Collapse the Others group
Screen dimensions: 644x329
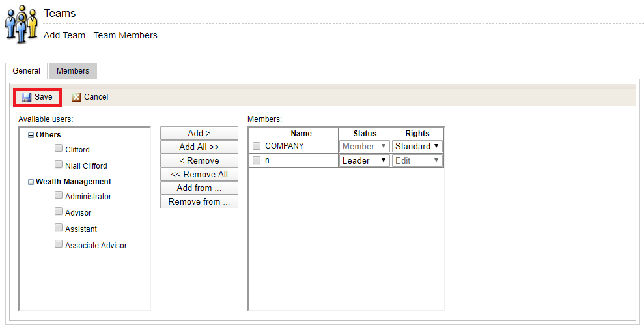(31, 135)
